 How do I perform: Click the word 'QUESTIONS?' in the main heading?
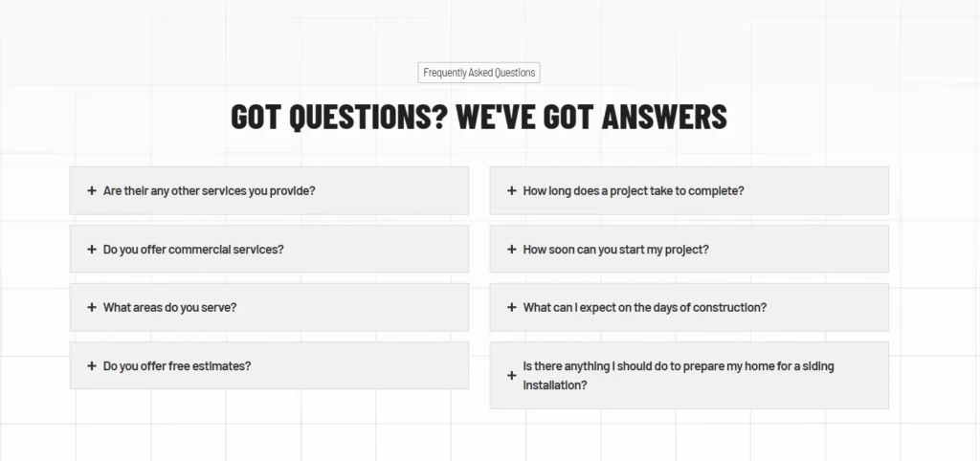click(368, 117)
